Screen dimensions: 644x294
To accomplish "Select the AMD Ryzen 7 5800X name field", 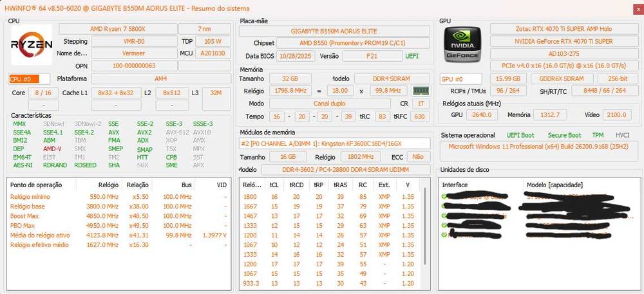I will (118, 29).
